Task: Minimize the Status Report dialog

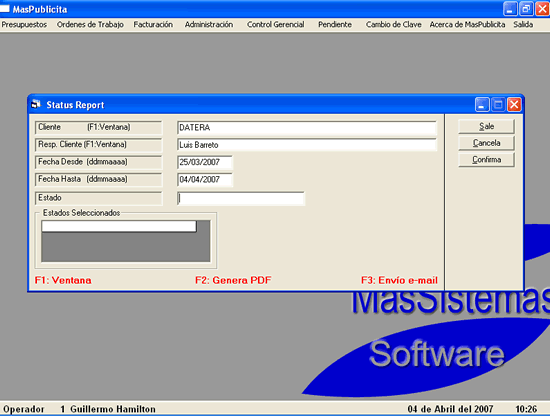Action: 482,105
